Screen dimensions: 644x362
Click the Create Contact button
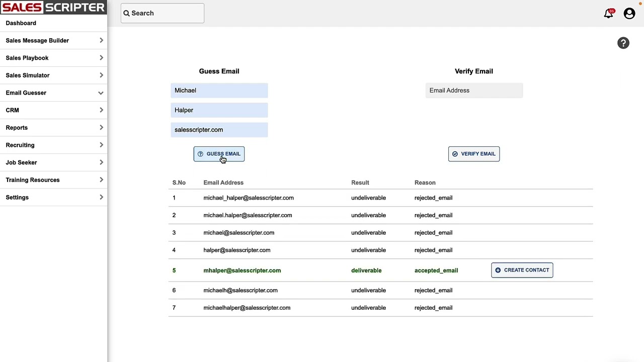[x=522, y=270]
